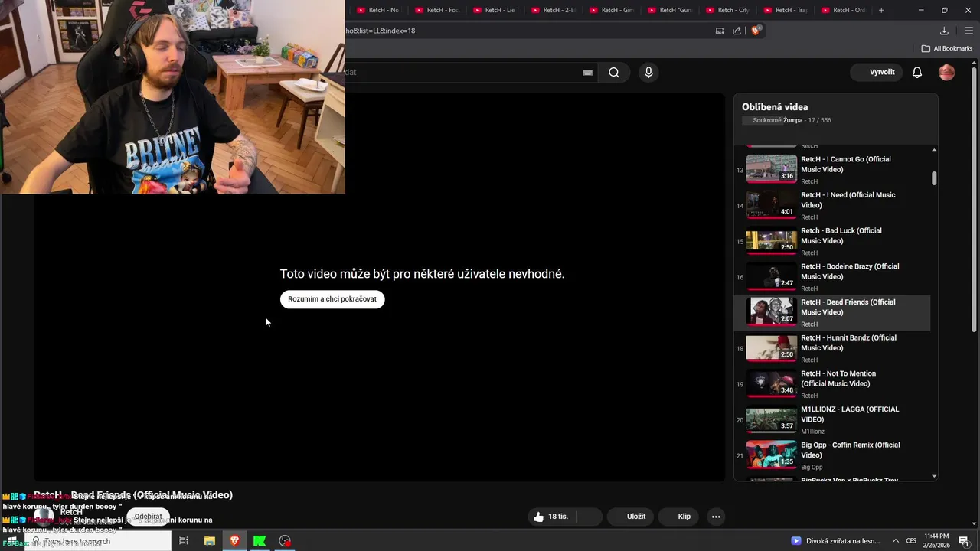Open a new browser tab

(x=881, y=10)
